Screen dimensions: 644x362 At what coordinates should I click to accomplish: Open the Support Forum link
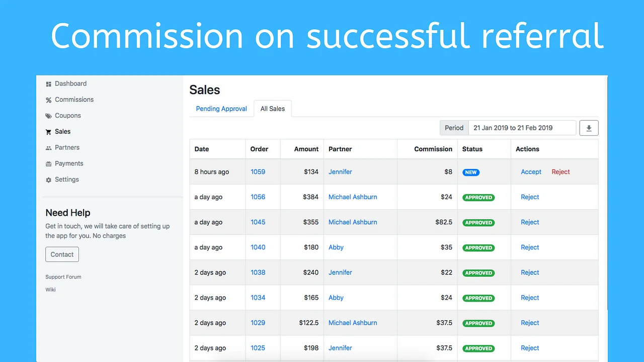63,277
